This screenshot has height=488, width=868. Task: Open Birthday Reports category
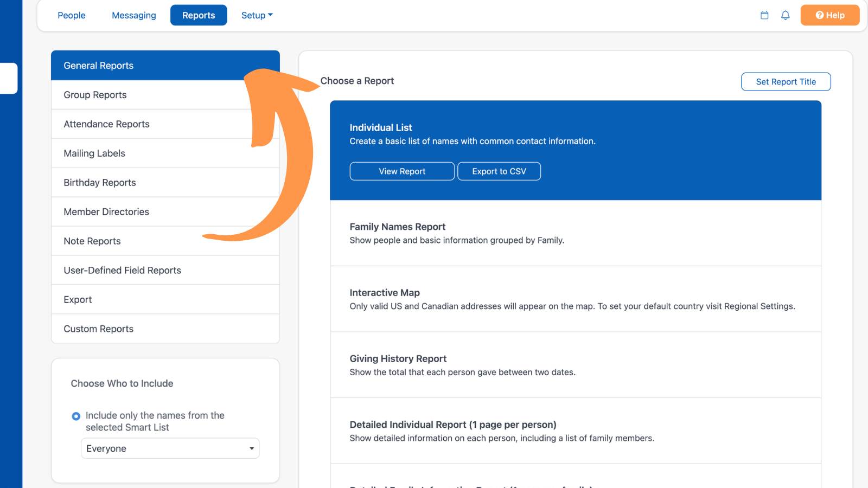165,183
